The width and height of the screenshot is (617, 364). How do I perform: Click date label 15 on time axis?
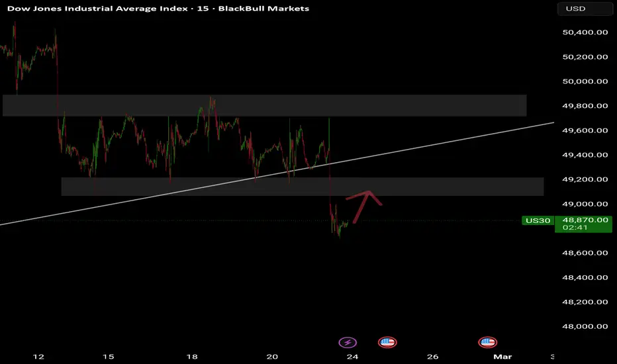coord(108,357)
